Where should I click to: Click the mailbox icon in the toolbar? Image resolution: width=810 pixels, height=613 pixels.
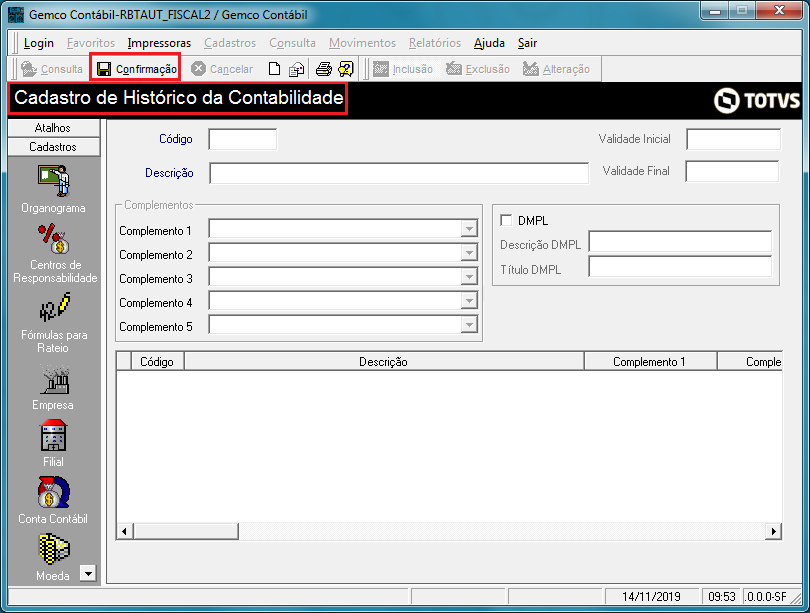click(297, 69)
